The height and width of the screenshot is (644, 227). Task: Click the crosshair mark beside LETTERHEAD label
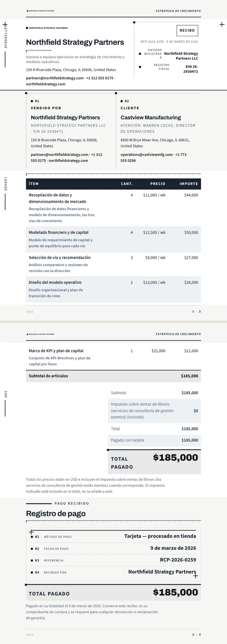(x=5, y=24)
